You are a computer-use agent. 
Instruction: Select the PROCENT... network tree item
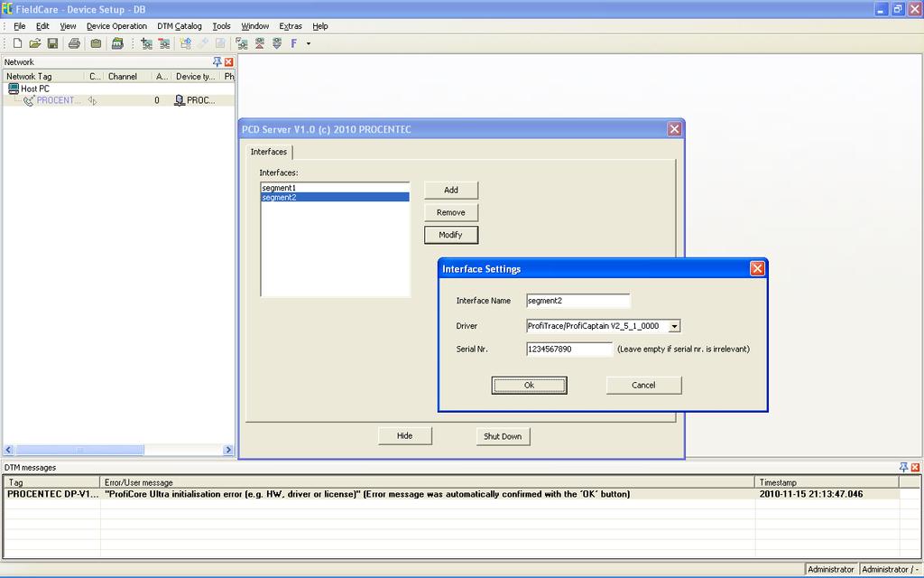[59, 100]
